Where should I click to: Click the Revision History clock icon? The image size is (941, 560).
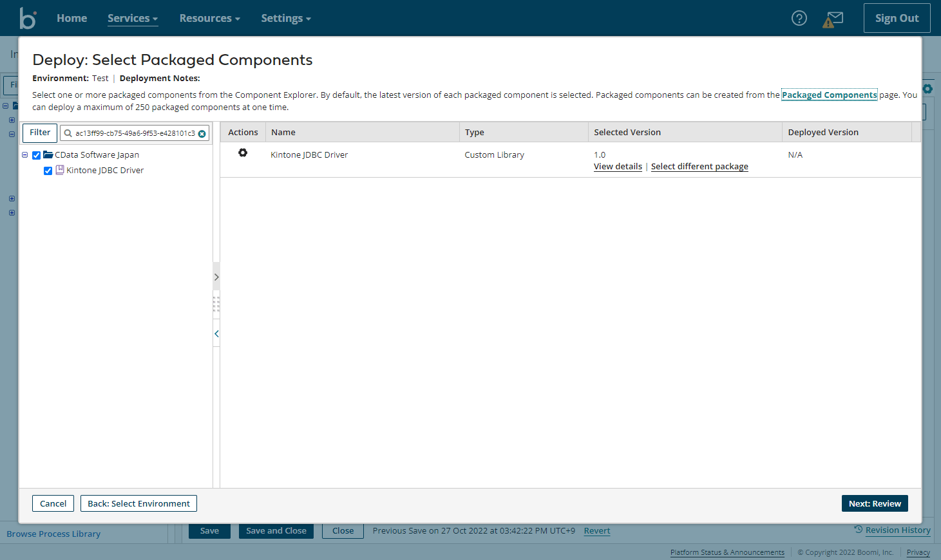click(859, 529)
